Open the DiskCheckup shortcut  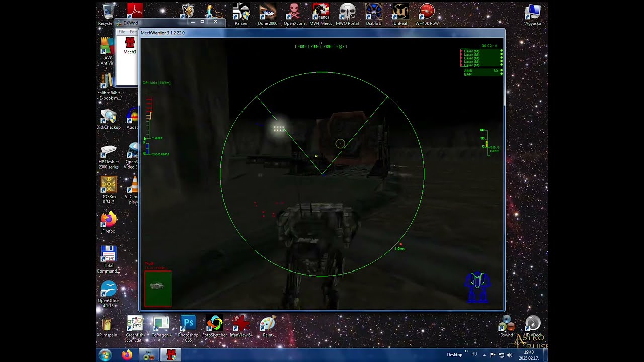(108, 119)
